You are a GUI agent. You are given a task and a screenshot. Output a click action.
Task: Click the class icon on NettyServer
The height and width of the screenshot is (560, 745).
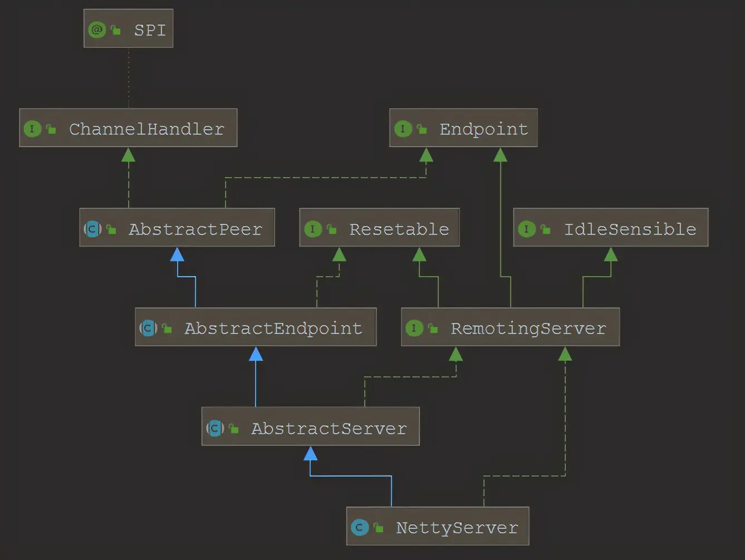pyautogui.click(x=360, y=527)
